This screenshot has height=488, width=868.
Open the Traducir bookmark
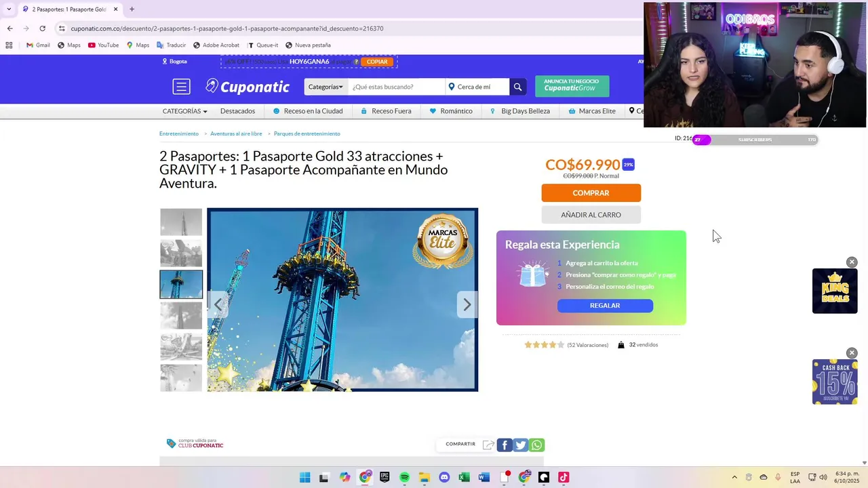[x=171, y=45]
